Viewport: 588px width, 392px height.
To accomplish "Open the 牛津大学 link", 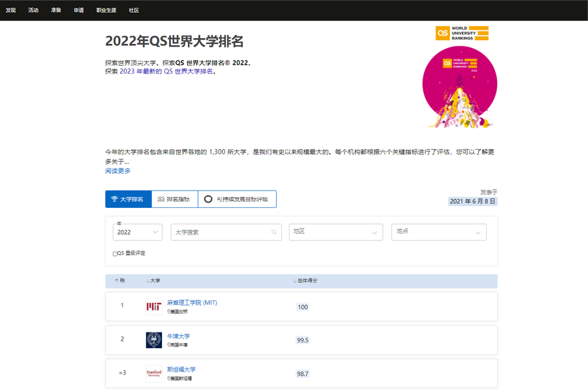I will 179,336.
